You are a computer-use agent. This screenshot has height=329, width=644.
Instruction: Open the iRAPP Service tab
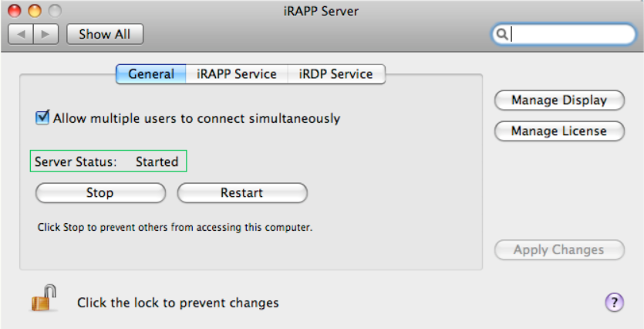click(237, 74)
